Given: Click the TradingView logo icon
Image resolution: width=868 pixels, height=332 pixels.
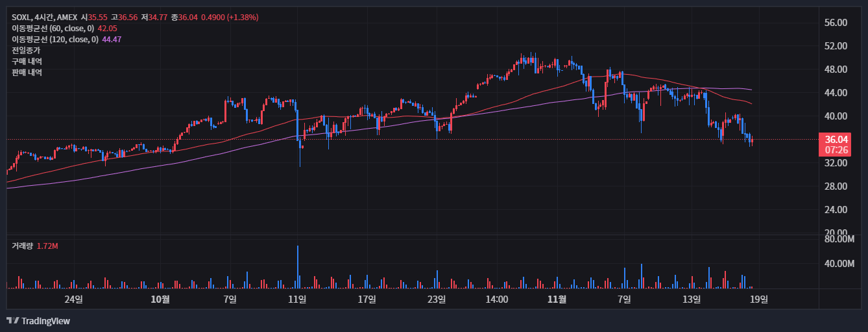Looking at the screenshot, I should coord(12,321).
